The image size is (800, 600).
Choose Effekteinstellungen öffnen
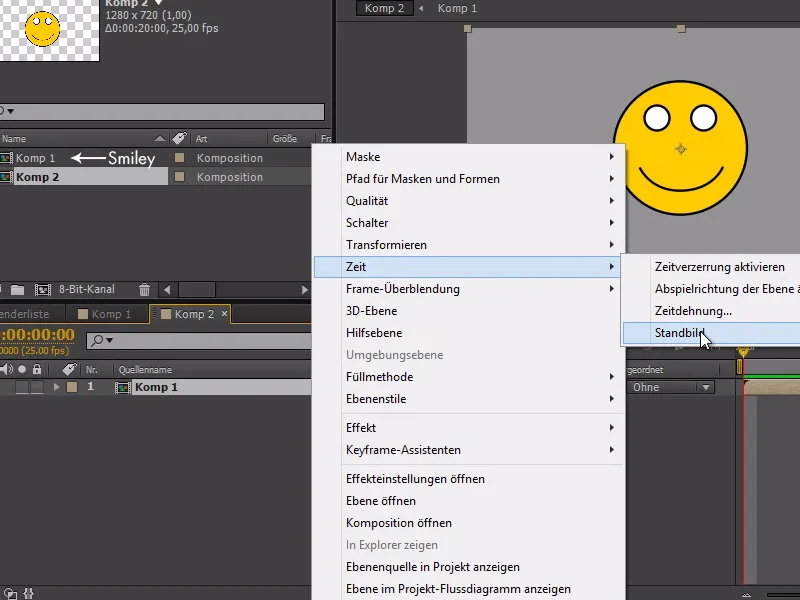[468, 479]
